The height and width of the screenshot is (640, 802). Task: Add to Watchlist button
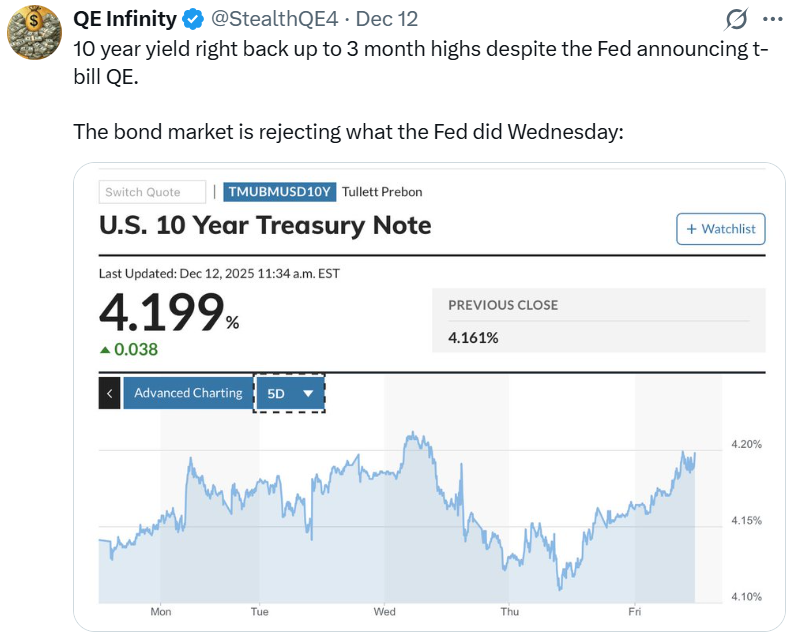[x=721, y=229]
